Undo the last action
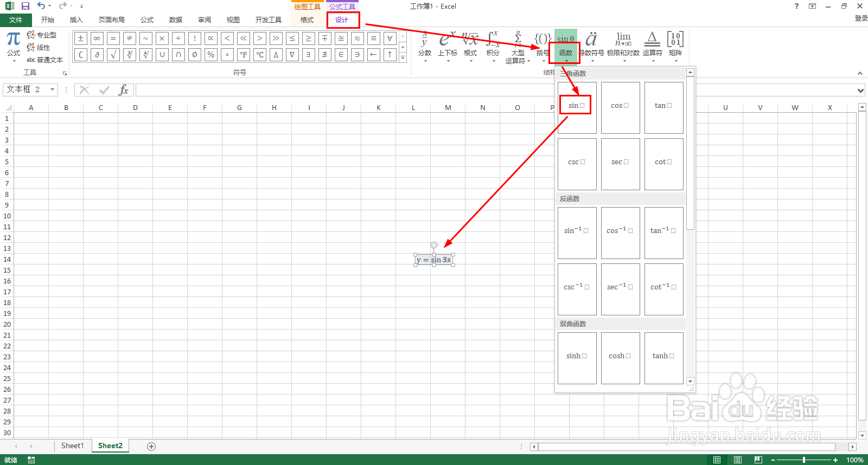The height and width of the screenshot is (465, 868). point(41,6)
